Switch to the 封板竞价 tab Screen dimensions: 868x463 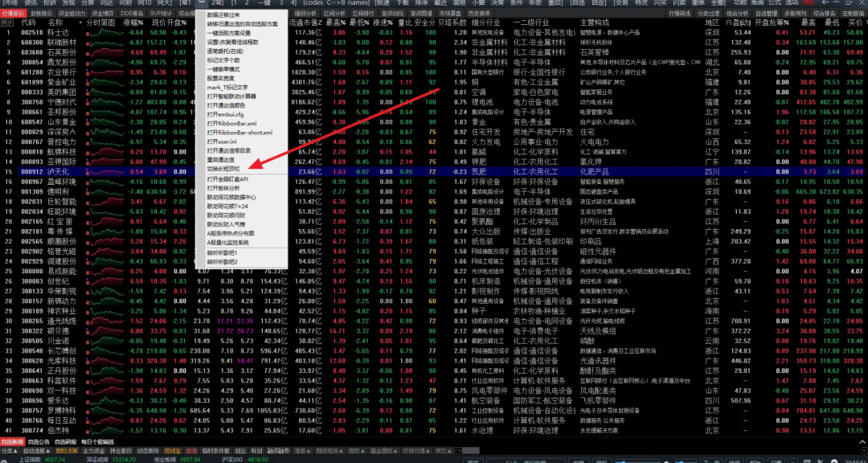42,13
